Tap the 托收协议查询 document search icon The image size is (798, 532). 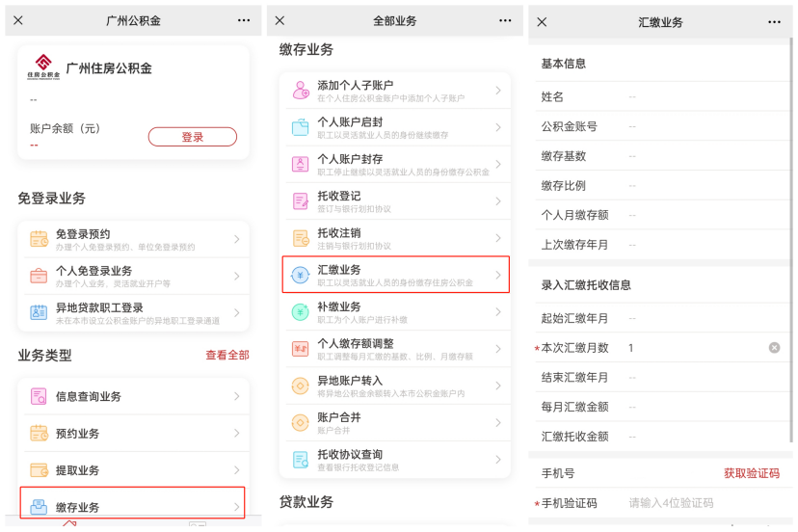coord(301,459)
